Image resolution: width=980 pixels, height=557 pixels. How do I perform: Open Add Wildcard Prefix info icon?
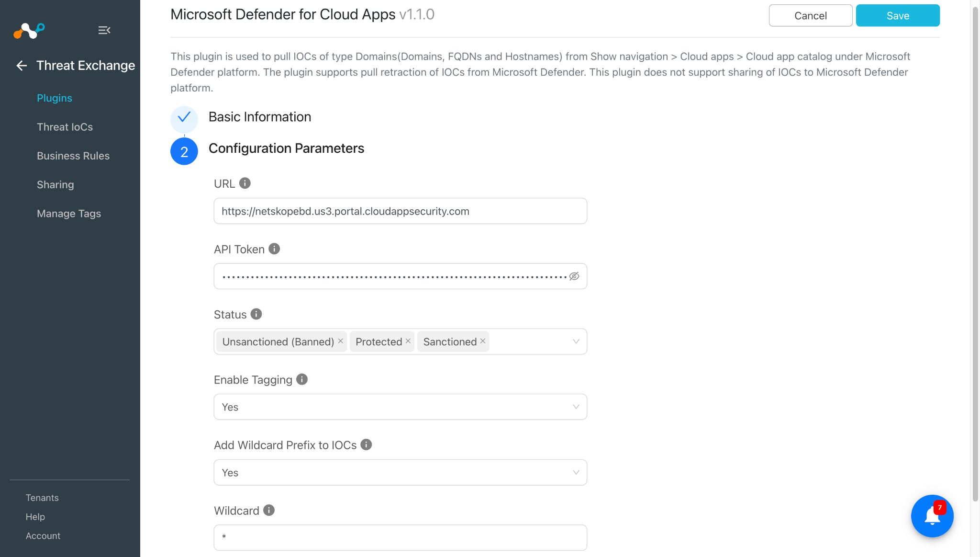366,445
